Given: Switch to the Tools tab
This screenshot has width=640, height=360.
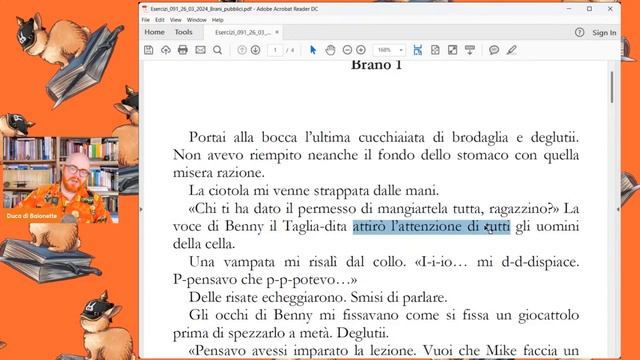Looking at the screenshot, I should [184, 32].
